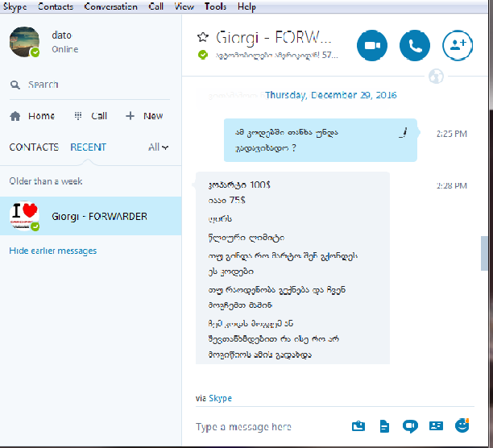Start a voice call with Giorgi

[x=415, y=46]
